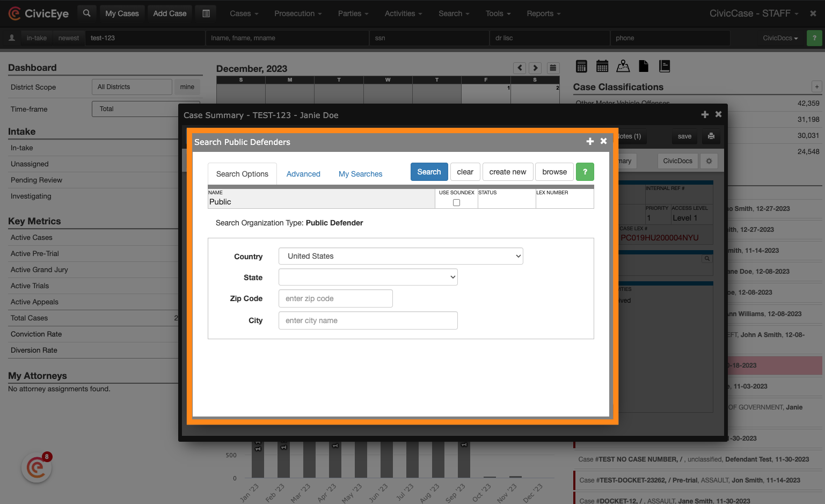
Task: Open the State dropdown
Action: [x=368, y=277]
